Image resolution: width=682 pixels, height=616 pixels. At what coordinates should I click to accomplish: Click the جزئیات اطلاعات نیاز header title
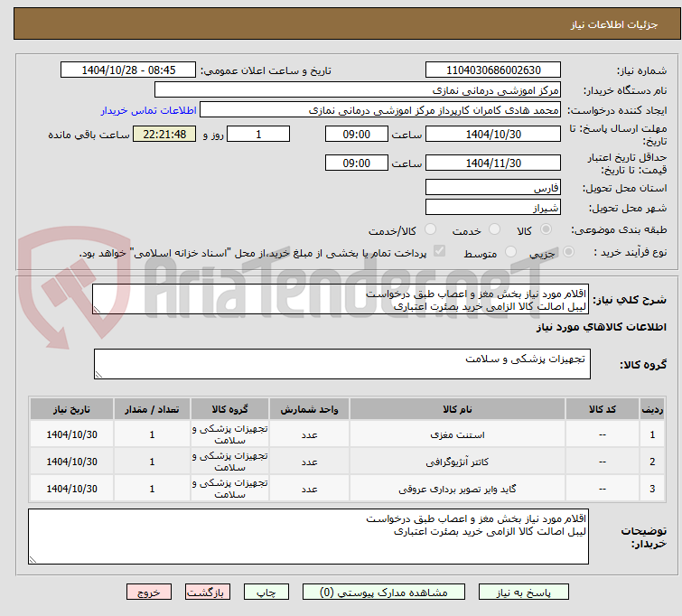coord(613,24)
